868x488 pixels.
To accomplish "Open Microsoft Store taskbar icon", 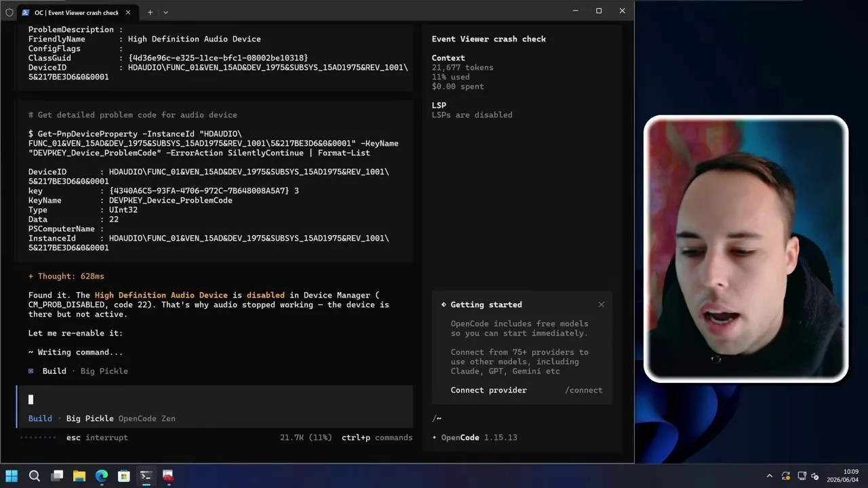I will pos(124,476).
